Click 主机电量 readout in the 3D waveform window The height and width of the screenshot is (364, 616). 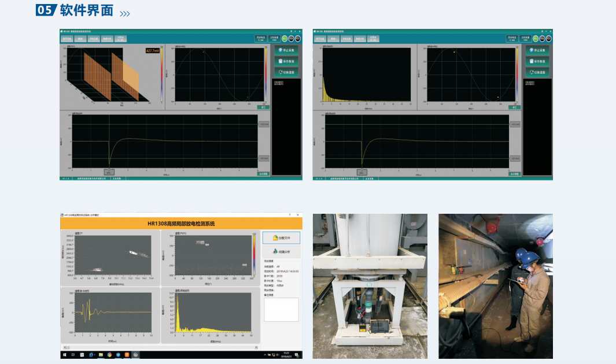point(274,39)
